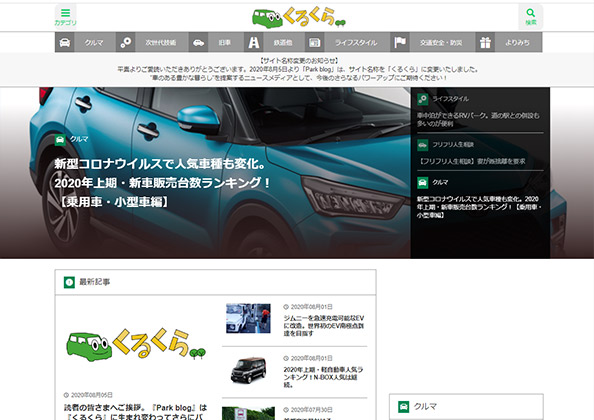Select the 鉄道他 nav menu item
594x420 pixels.
coord(283,42)
